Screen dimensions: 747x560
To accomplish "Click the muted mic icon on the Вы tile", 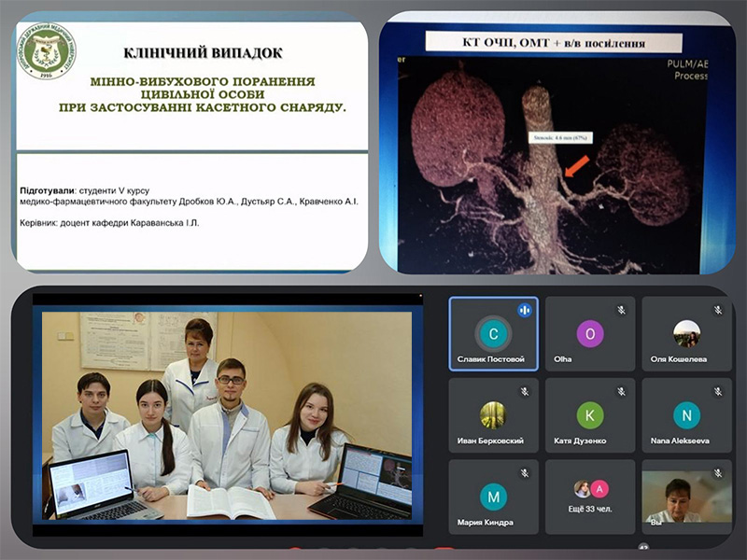I will click(x=718, y=472).
